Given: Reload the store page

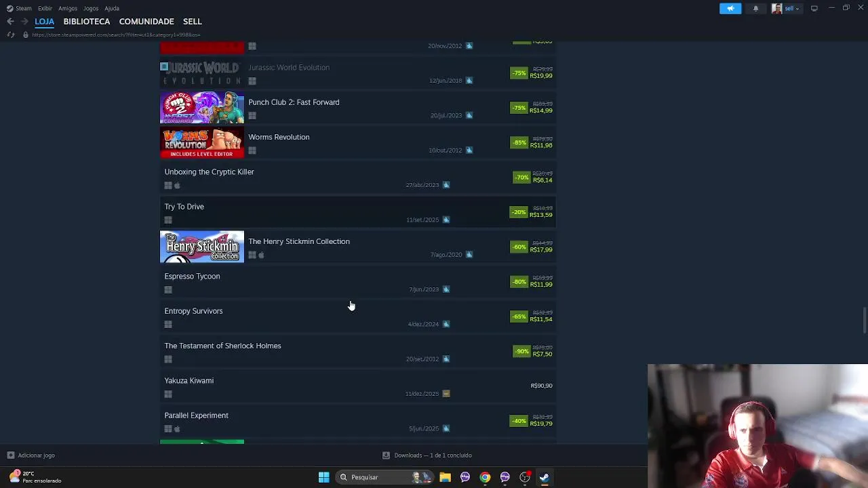Looking at the screenshot, I should pyautogui.click(x=10, y=35).
